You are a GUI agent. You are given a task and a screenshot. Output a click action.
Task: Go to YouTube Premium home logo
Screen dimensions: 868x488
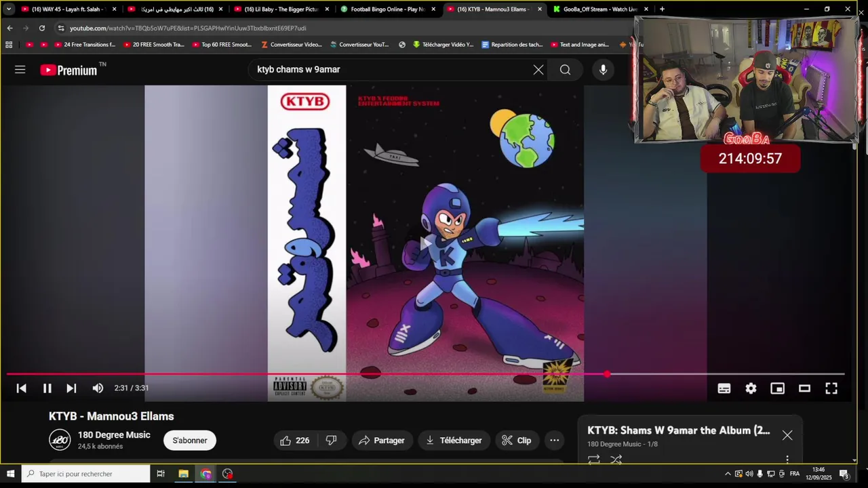[68, 70]
